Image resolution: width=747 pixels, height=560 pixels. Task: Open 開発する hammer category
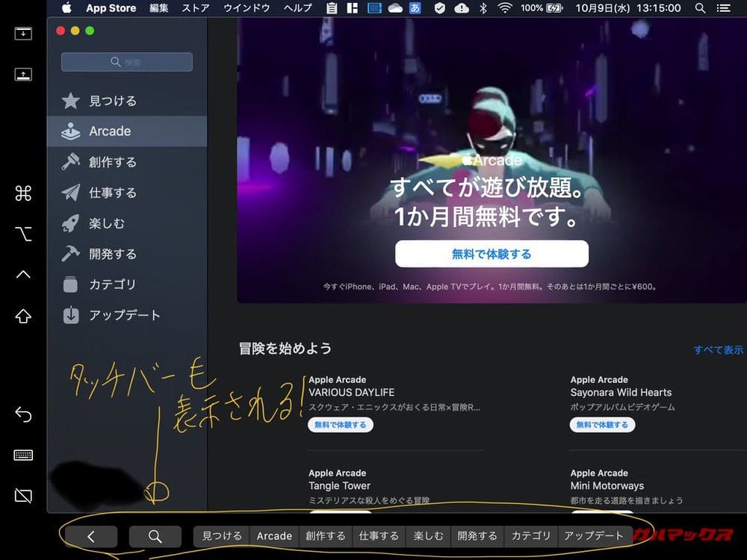(71, 254)
